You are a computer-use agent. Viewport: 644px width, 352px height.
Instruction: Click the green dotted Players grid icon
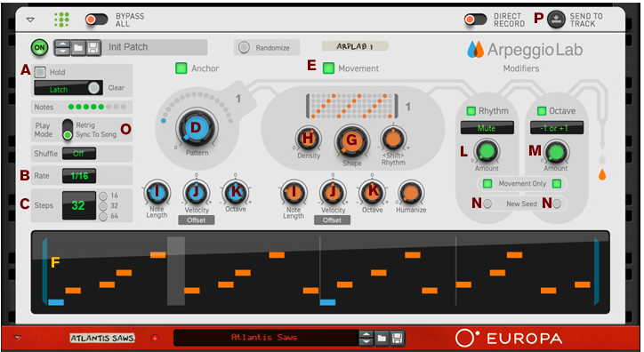pos(61,20)
